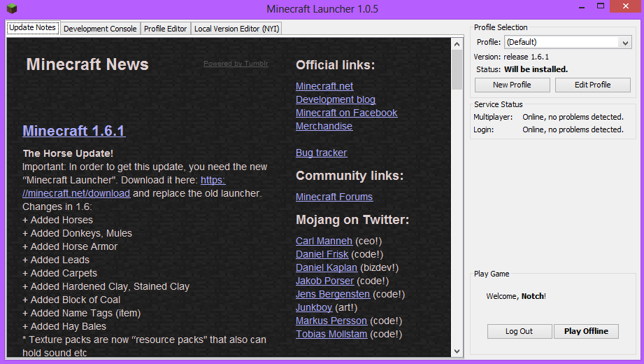This screenshot has height=364, width=644.
Task: Click the scrollbar up arrow in news pane
Action: [457, 44]
